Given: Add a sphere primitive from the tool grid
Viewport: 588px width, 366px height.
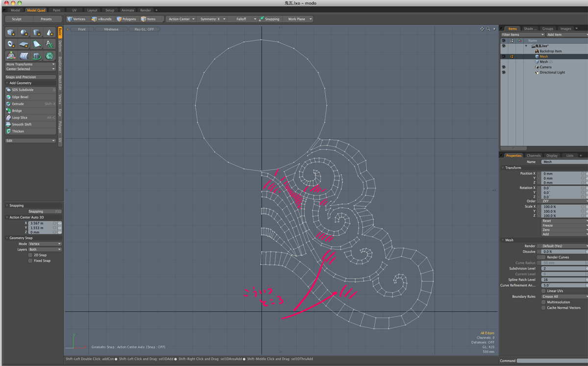Looking at the screenshot, I should 24,33.
